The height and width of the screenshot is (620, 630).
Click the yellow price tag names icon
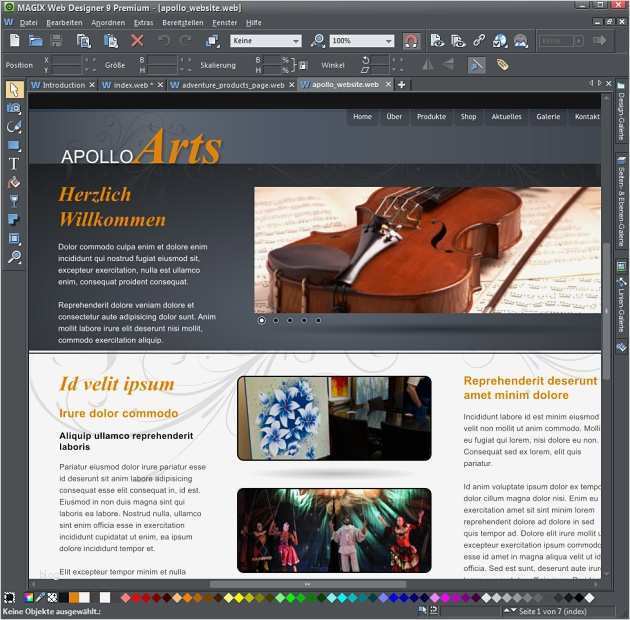502,65
